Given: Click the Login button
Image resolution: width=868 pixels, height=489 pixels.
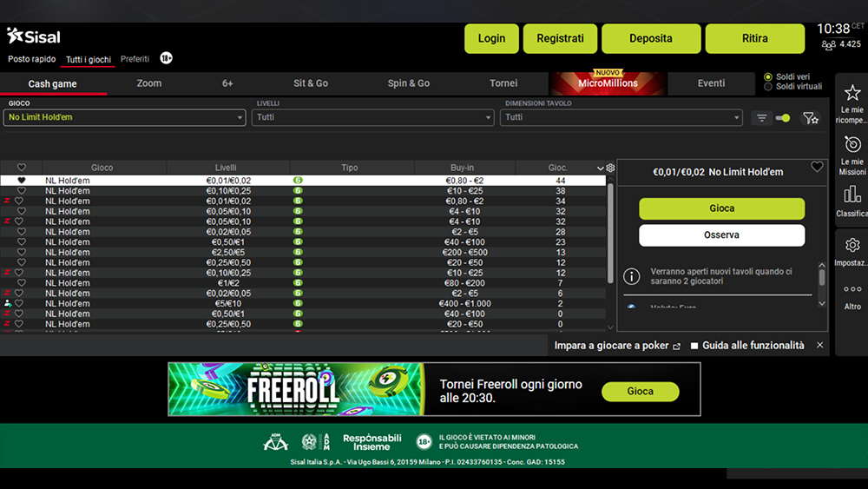Looking at the screenshot, I should (491, 38).
